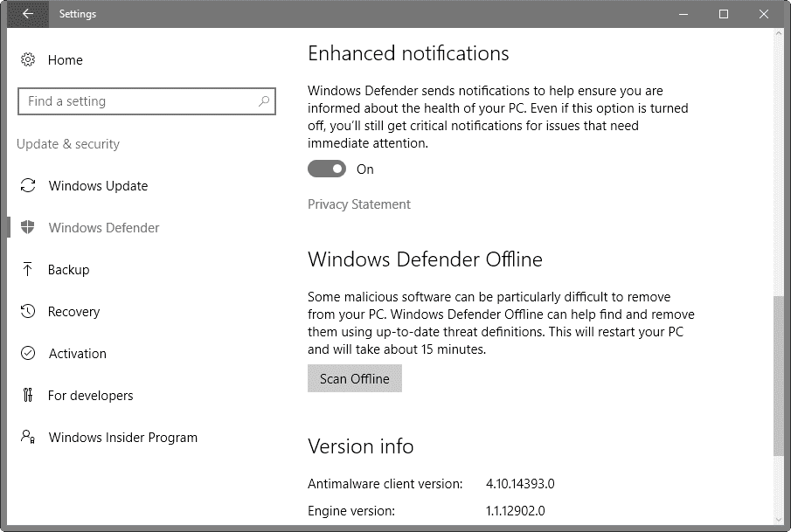
Task: Open the Privacy Statement link
Action: [358, 204]
